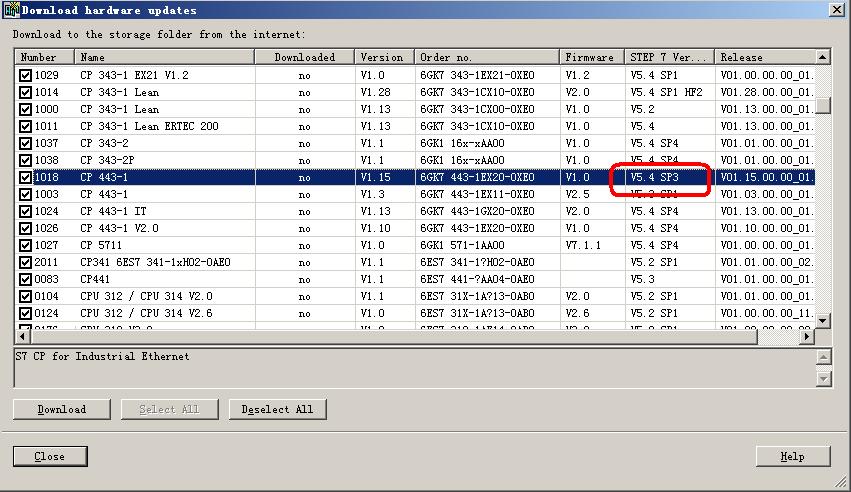The width and height of the screenshot is (851, 492).
Task: Click the window resize grip corner
Action: click(x=841, y=482)
